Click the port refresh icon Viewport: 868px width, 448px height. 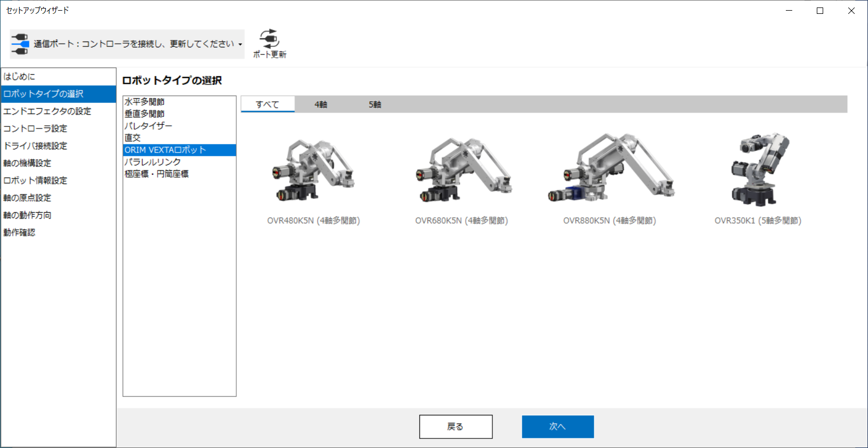coord(269,39)
